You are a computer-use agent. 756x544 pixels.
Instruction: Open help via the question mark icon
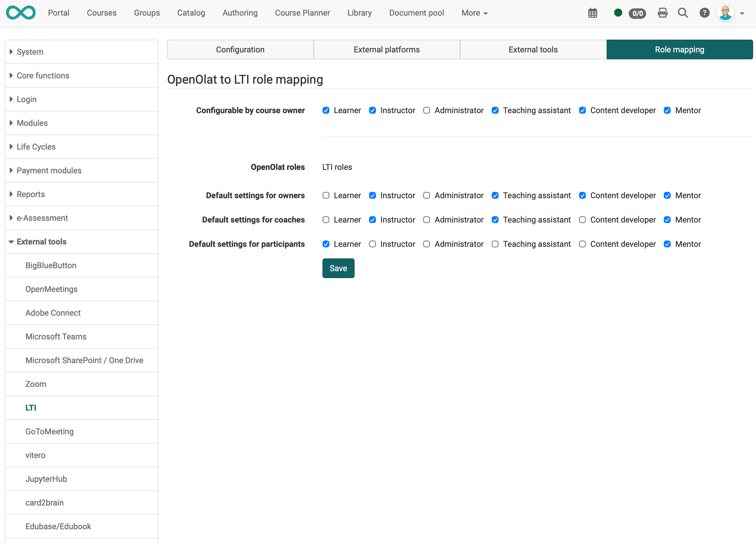tap(705, 13)
